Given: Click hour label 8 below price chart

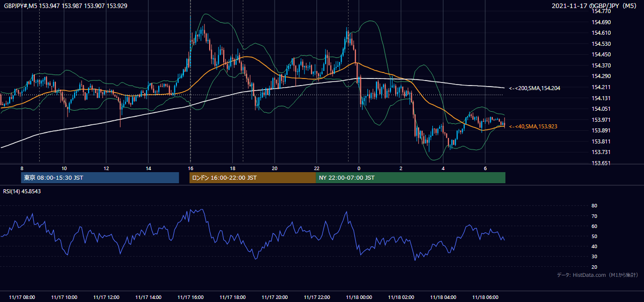Looking at the screenshot, I should 22,168.
